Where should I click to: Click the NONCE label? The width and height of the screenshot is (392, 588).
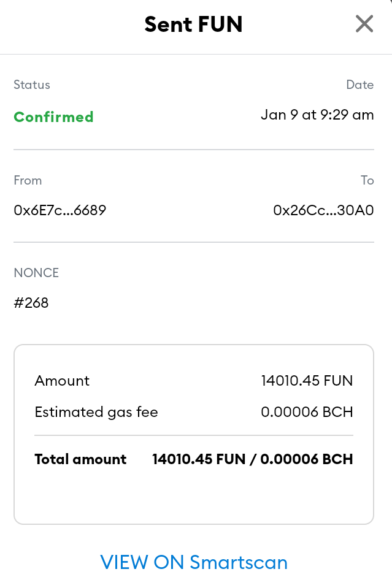[36, 273]
